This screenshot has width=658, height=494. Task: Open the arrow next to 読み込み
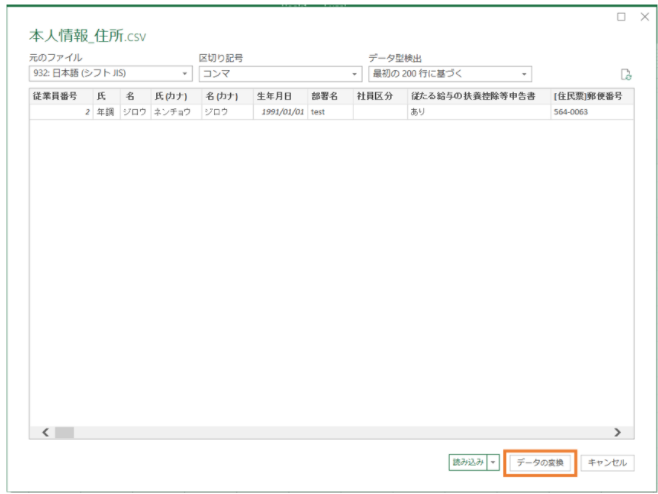(493, 462)
